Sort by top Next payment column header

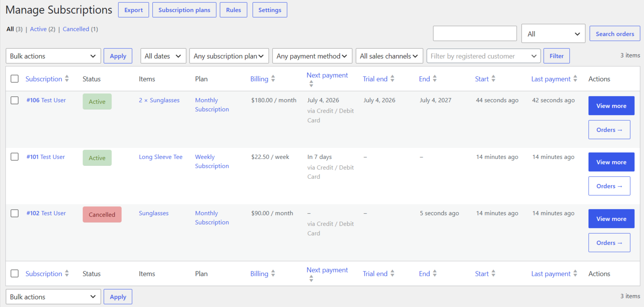coord(327,75)
